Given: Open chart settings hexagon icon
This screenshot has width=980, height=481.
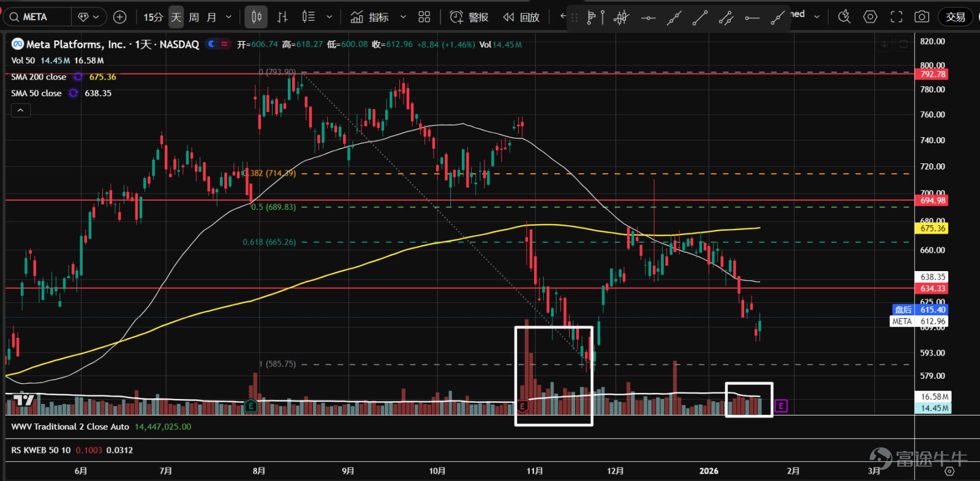Looking at the screenshot, I should [870, 17].
